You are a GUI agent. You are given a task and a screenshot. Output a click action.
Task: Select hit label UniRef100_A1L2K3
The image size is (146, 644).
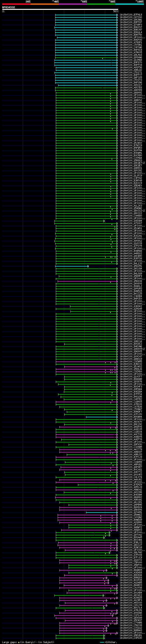[x=131, y=206]
